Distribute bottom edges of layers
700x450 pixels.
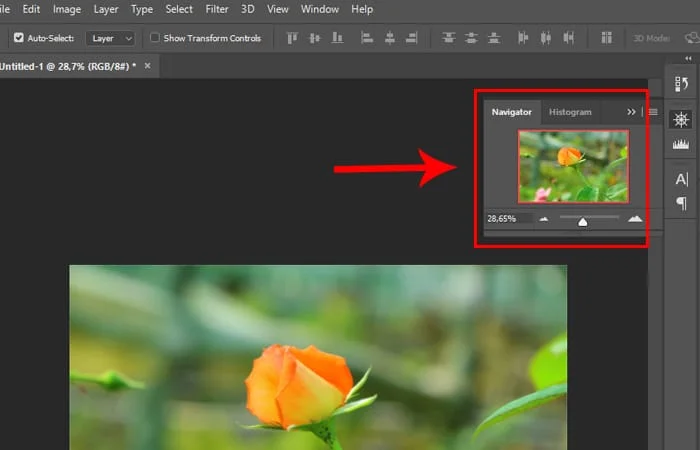coord(494,38)
